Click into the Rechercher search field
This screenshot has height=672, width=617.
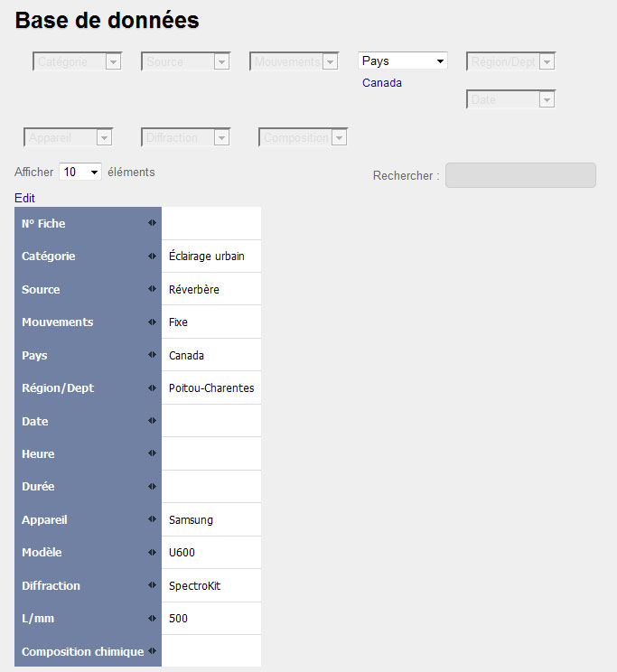click(520, 175)
